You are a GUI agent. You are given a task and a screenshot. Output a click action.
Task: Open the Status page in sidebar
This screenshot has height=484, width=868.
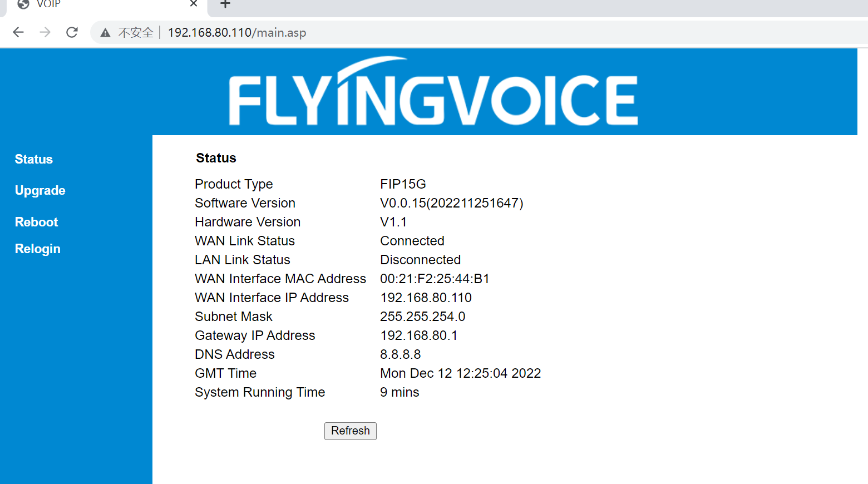click(x=34, y=159)
